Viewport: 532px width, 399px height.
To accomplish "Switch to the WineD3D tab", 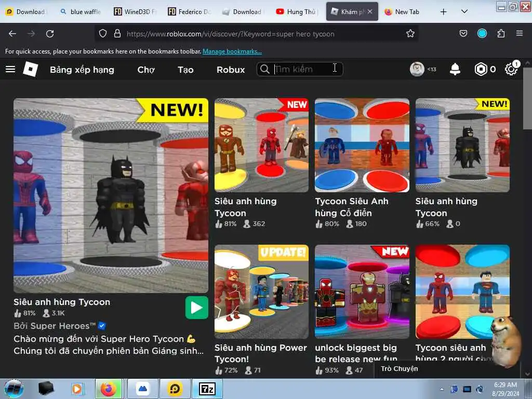I will (135, 11).
